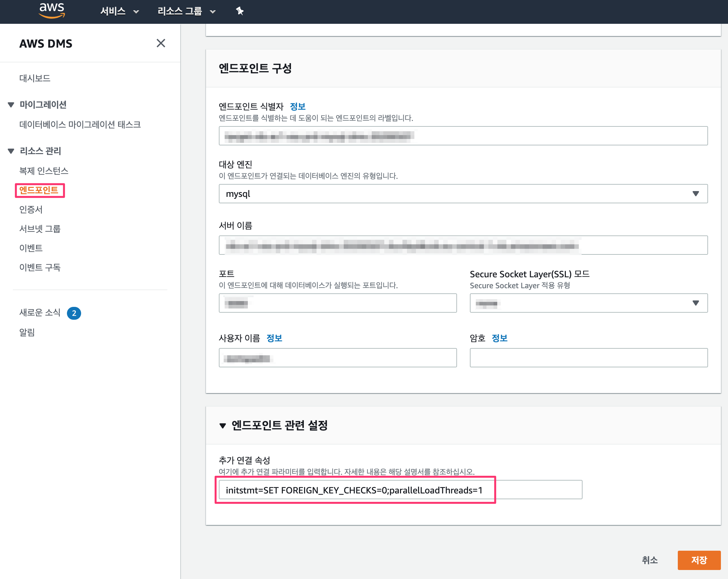Click the 추가 연결 속성 input field

pyautogui.click(x=400, y=490)
